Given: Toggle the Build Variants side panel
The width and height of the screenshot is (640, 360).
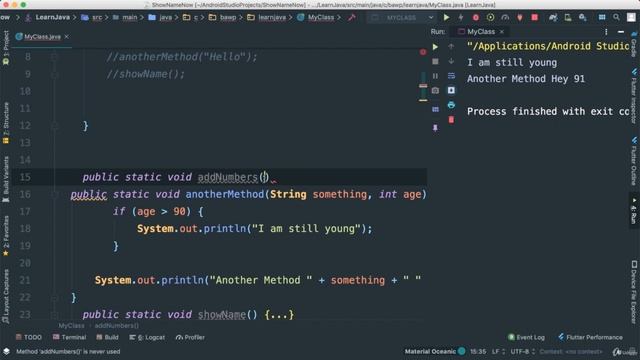Looking at the screenshot, I should pos(6,179).
